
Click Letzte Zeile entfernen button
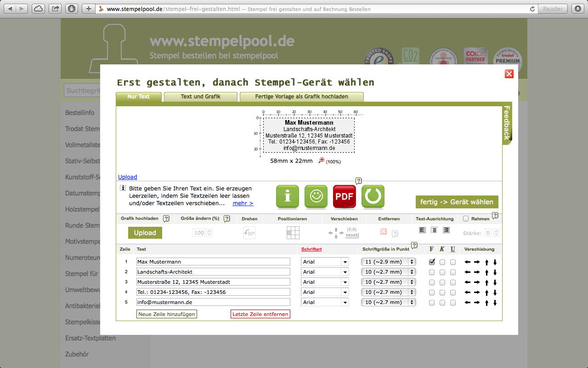point(260,314)
